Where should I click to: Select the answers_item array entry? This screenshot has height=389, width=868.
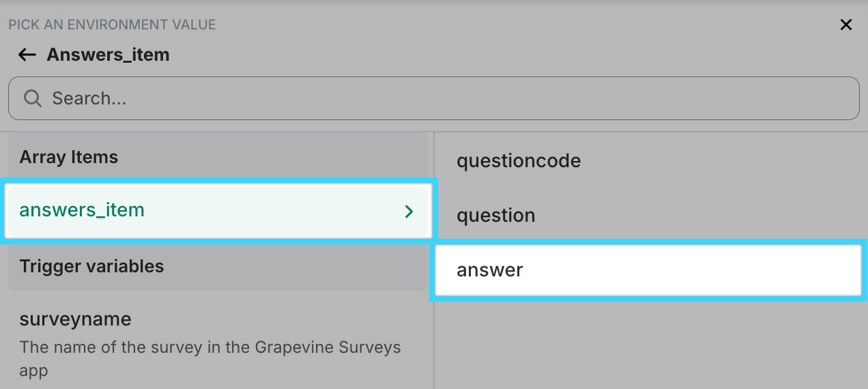[218, 210]
